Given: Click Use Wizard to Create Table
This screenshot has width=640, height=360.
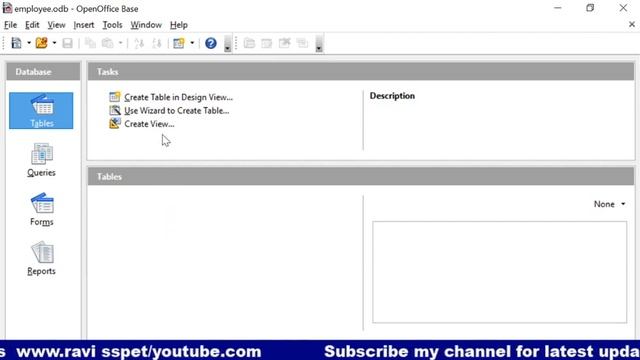Looking at the screenshot, I should pos(177,111).
